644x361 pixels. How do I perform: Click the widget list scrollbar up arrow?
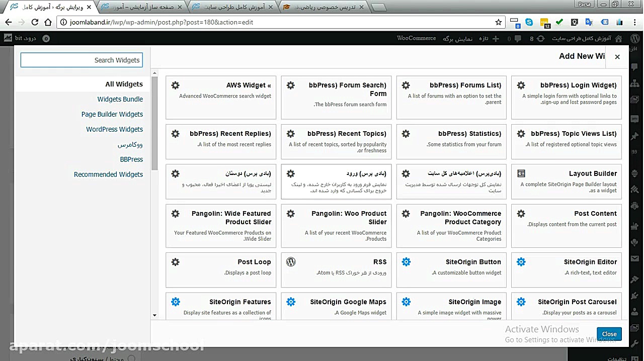point(154,73)
